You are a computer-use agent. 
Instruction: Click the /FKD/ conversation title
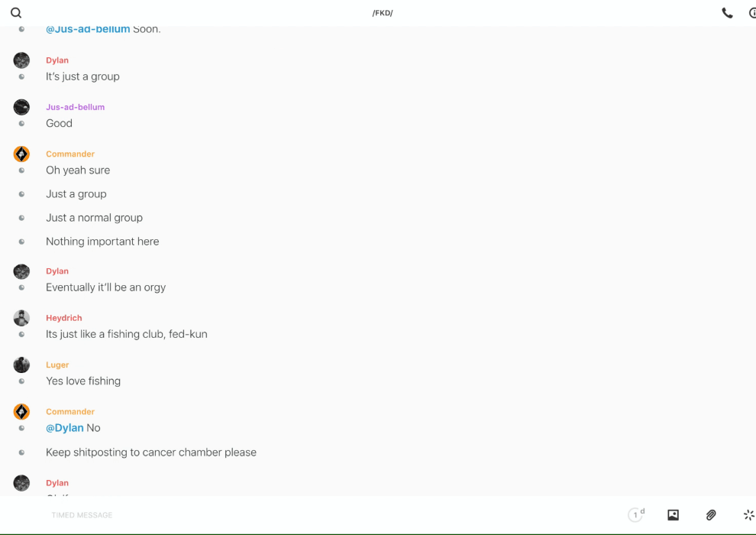click(383, 13)
